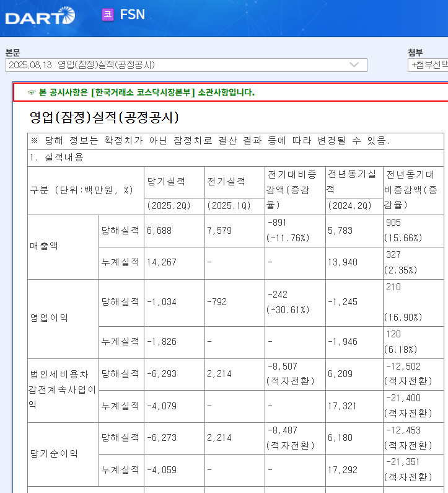The height and width of the screenshot is (493, 448).
Task: Click the -12,502 (적자전환) cell
Action: (413, 374)
